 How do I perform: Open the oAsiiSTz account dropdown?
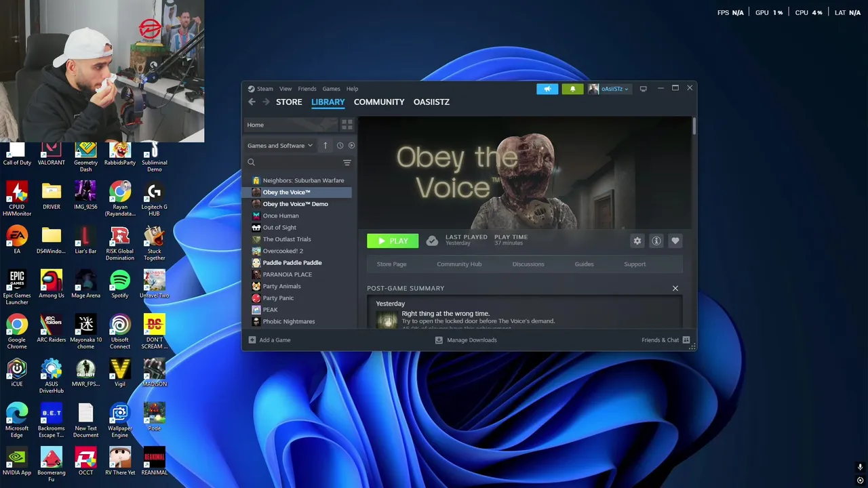coord(609,89)
